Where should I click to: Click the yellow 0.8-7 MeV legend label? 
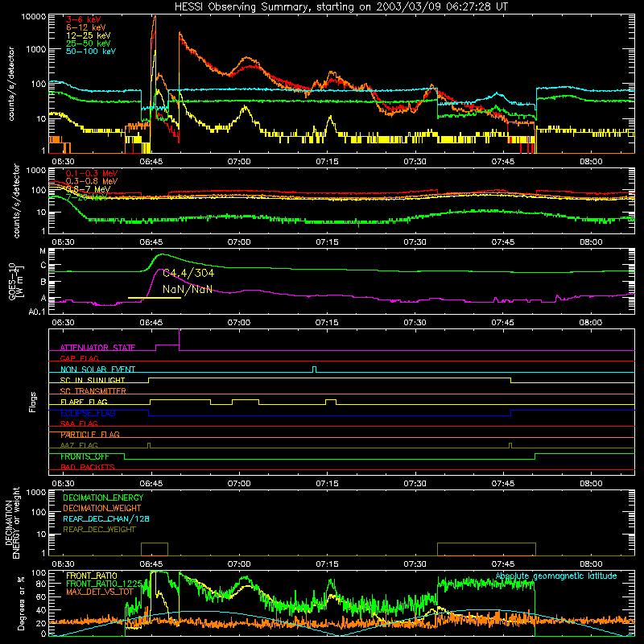[x=88, y=189]
